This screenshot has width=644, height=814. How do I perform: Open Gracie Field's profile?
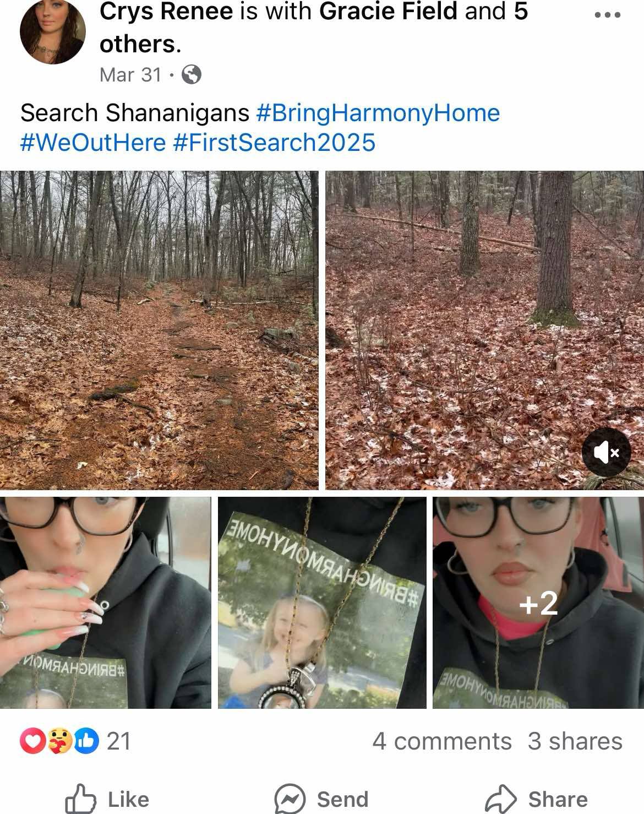388,12
